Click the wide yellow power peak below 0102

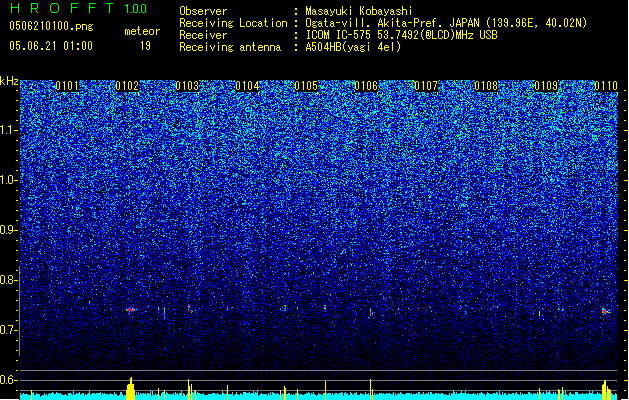click(130, 389)
